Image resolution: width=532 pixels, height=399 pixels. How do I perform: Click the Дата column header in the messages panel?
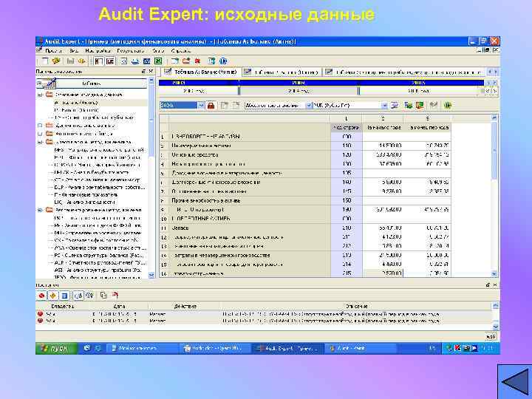click(119, 307)
